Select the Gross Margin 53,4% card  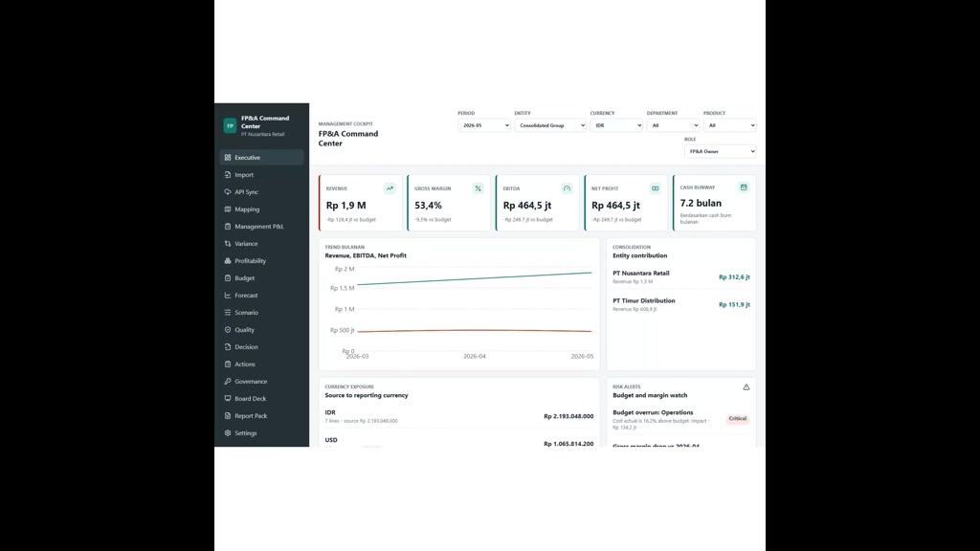449,203
